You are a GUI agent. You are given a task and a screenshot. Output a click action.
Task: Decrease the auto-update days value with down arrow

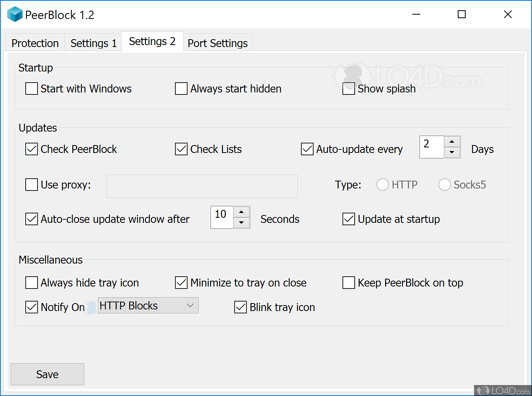pos(452,152)
